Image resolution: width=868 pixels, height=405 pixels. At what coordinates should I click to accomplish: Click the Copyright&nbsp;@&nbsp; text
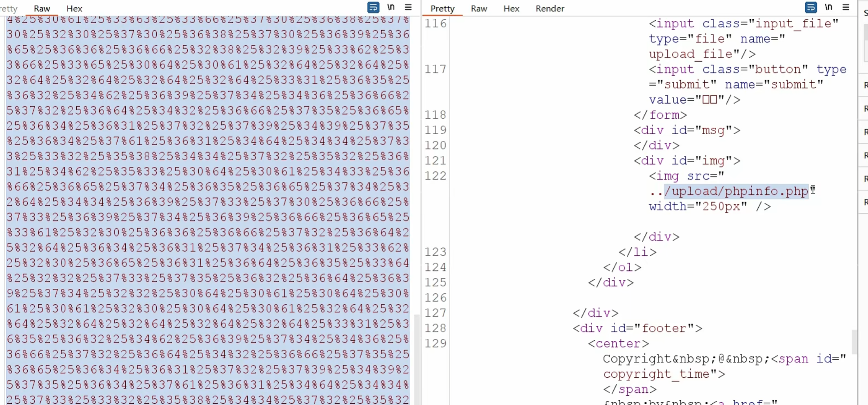686,359
